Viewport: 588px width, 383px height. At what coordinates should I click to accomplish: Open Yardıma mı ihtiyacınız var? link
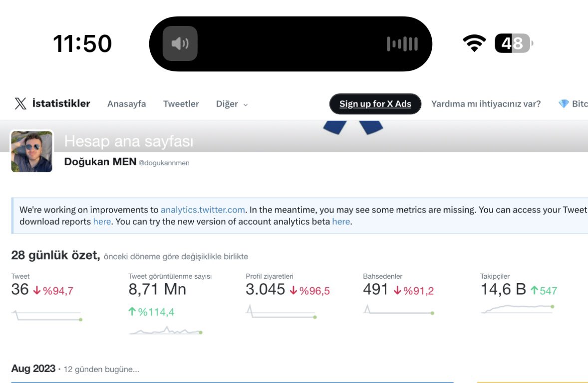click(486, 104)
